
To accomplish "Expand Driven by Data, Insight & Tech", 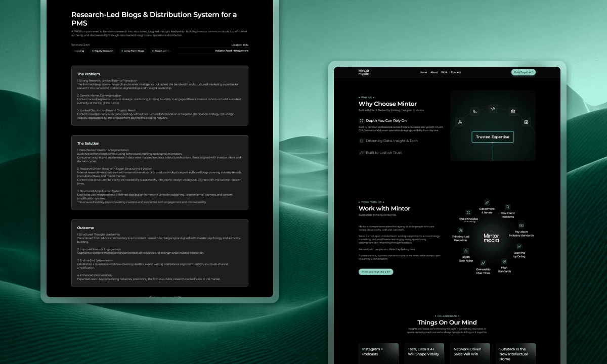I will tap(388, 141).
